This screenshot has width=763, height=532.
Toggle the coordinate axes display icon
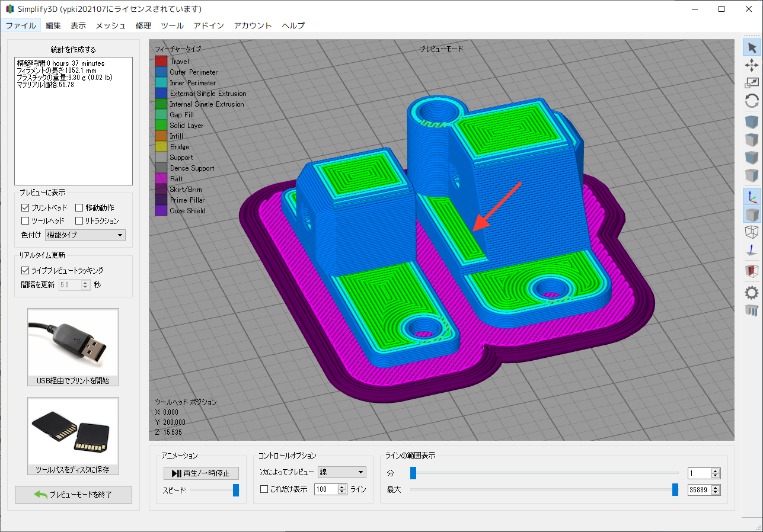coord(752,197)
